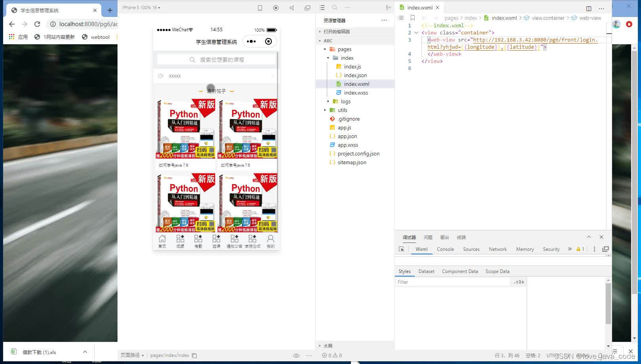Open the downloaded 借款下载 (1).xls file

pyautogui.click(x=39, y=352)
